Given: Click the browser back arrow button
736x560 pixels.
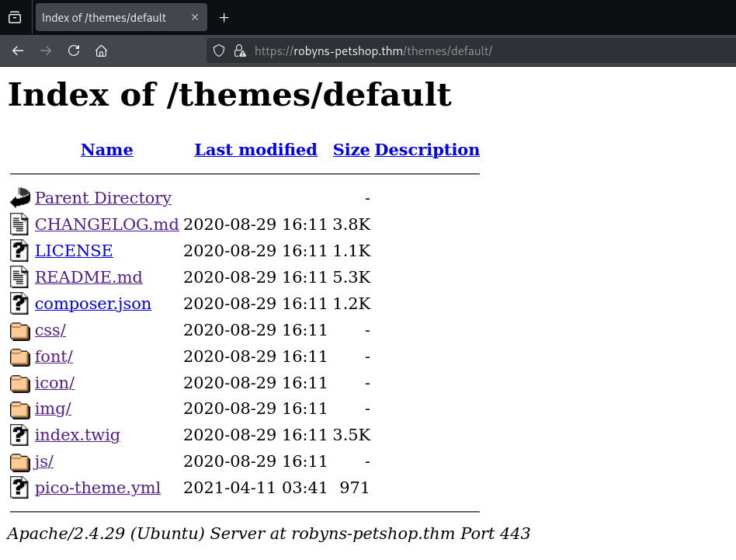Looking at the screenshot, I should tap(18, 50).
